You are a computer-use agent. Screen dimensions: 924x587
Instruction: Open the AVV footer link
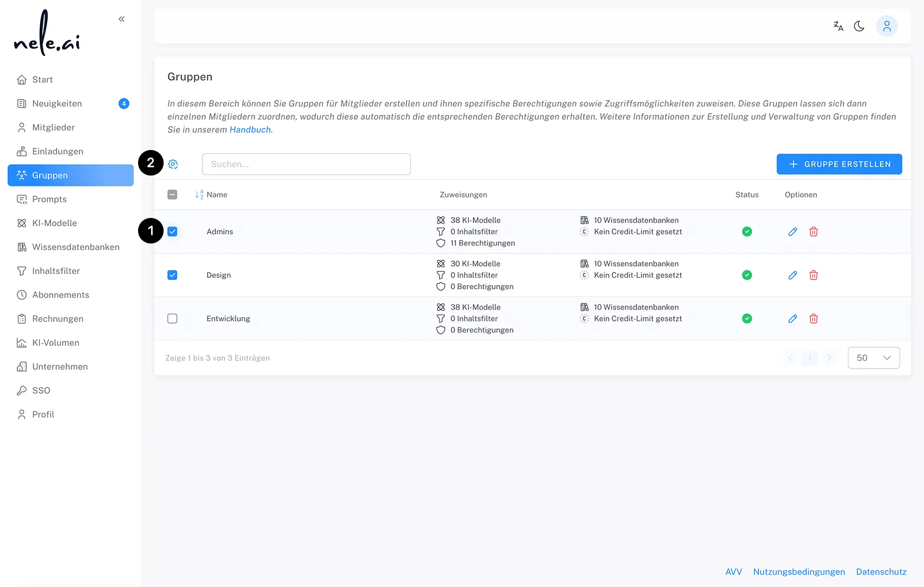(733, 572)
